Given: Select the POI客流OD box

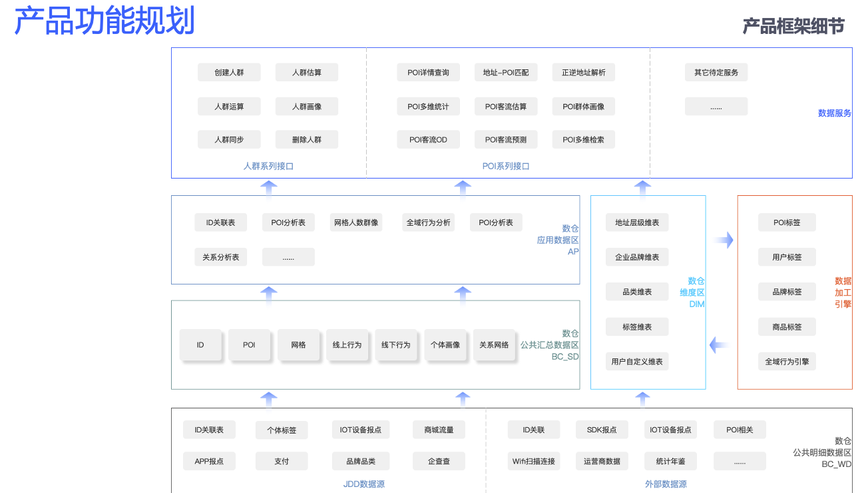Looking at the screenshot, I should click(429, 139).
